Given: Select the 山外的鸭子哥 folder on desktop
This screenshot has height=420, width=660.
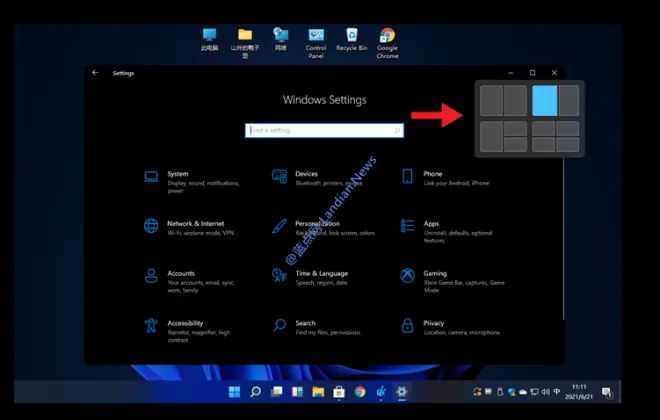Looking at the screenshot, I should 245,43.
